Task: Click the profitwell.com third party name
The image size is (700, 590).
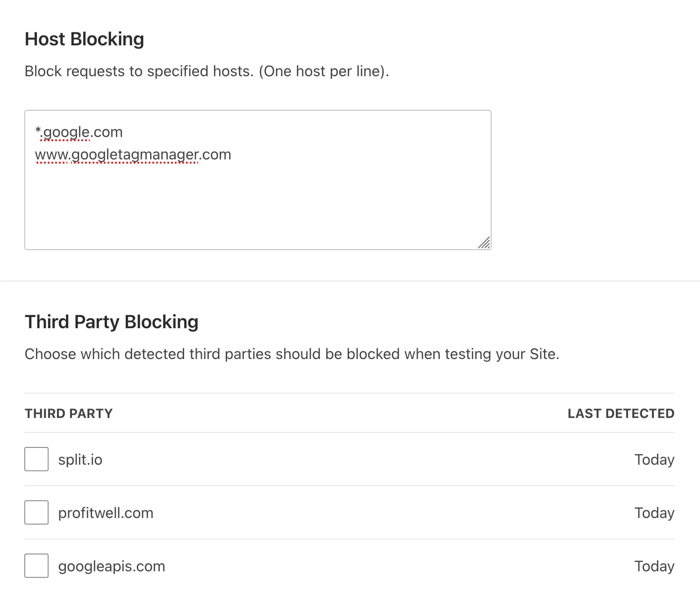Action: tap(106, 512)
